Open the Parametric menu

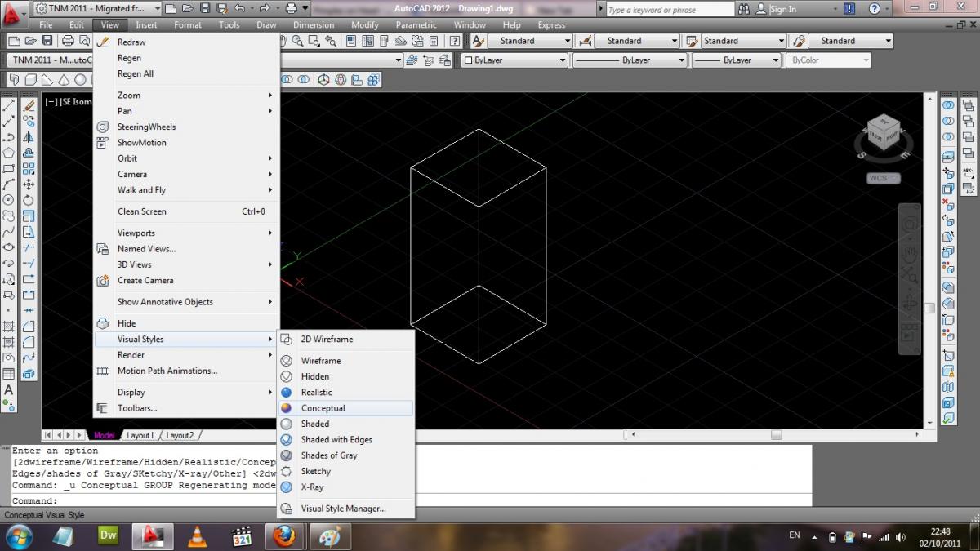(416, 25)
